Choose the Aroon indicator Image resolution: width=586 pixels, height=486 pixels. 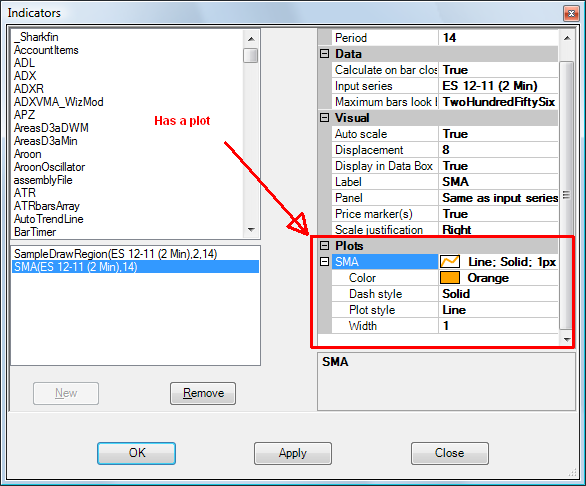(28, 154)
